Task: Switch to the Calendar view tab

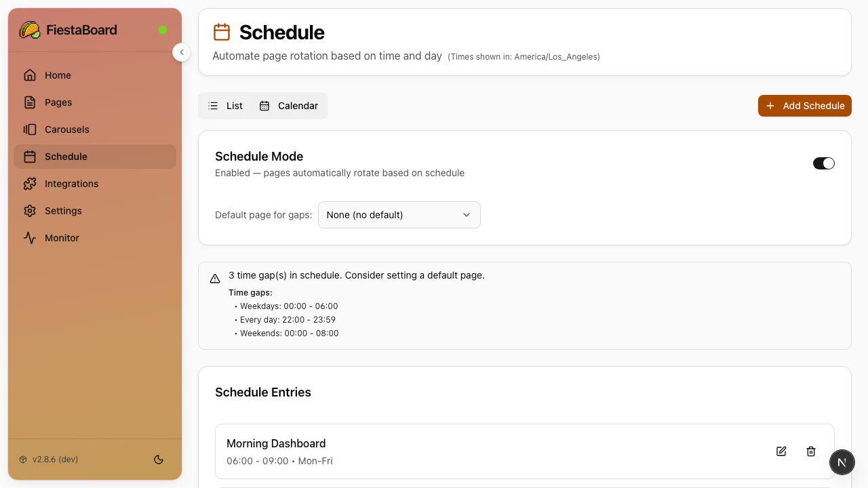Action: [x=289, y=106]
